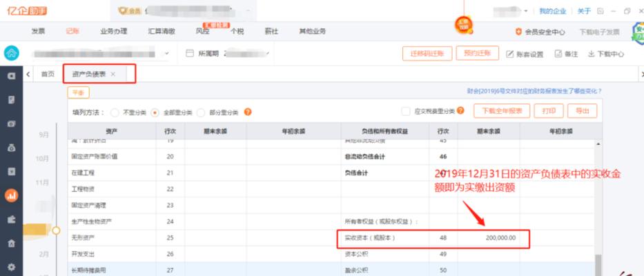Open the 汇算清缴 menu
This screenshot has width=644, height=276.
click(x=162, y=31)
